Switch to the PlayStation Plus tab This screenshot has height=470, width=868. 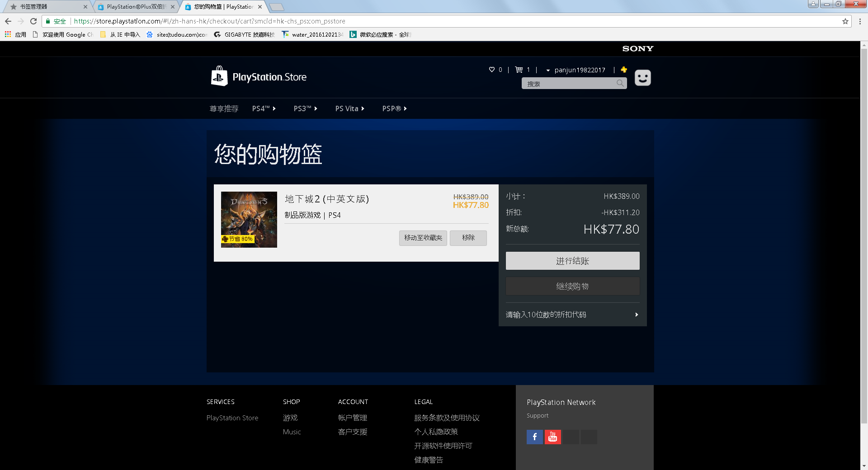click(137, 7)
